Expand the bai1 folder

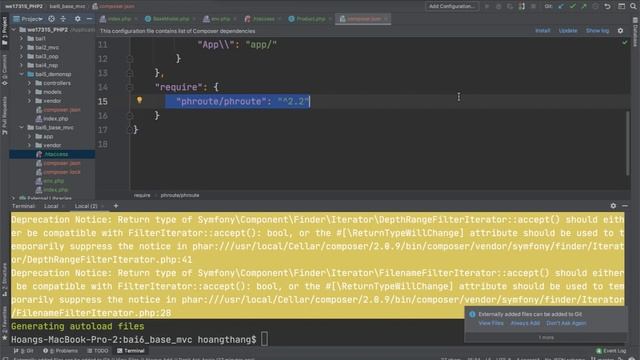(22, 38)
